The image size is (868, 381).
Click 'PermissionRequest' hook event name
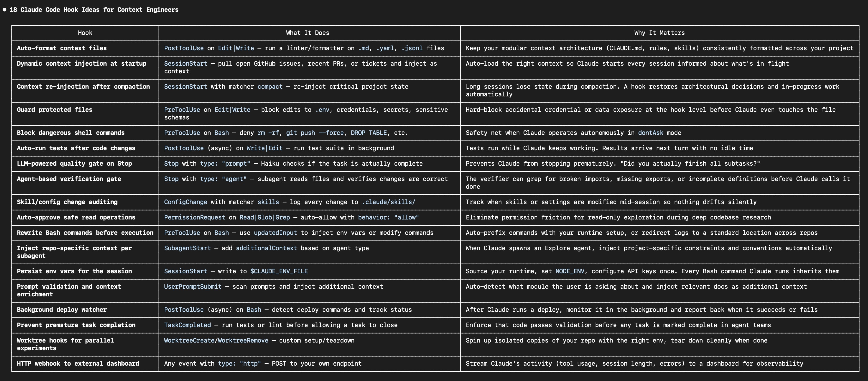pyautogui.click(x=194, y=218)
